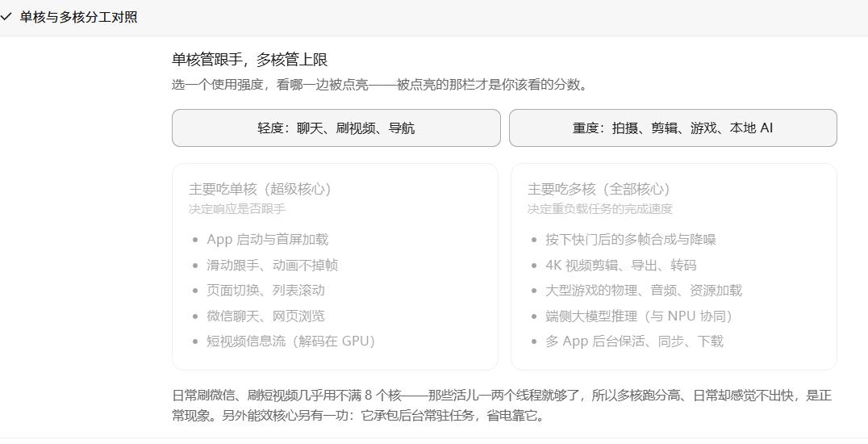Click list item 按下快门后的多帧合成与降噪

[x=631, y=240]
